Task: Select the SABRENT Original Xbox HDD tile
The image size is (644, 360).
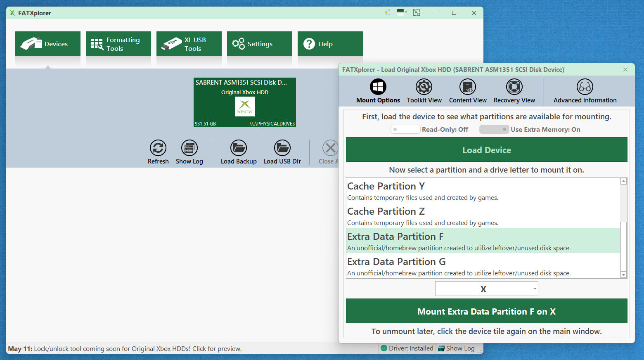Action: point(245,102)
